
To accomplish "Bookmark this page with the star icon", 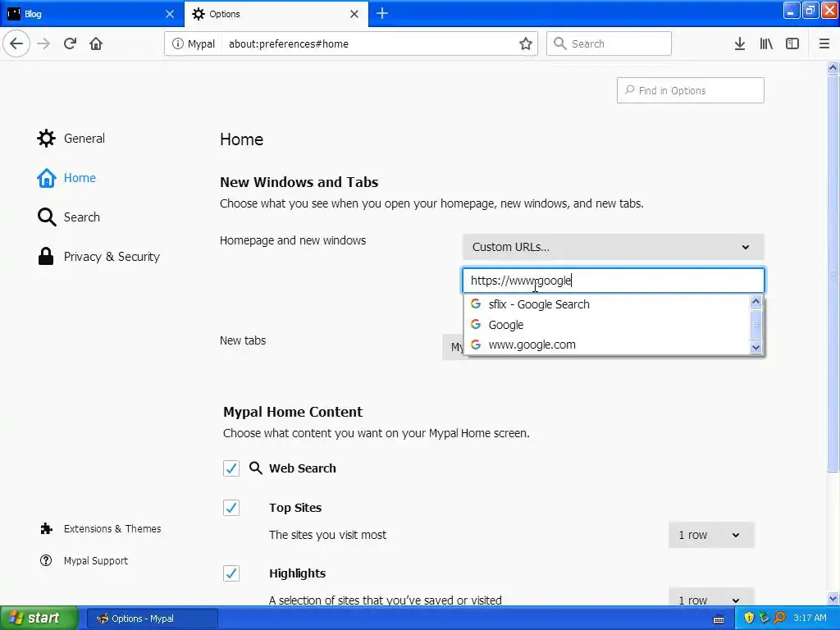I will [526, 44].
